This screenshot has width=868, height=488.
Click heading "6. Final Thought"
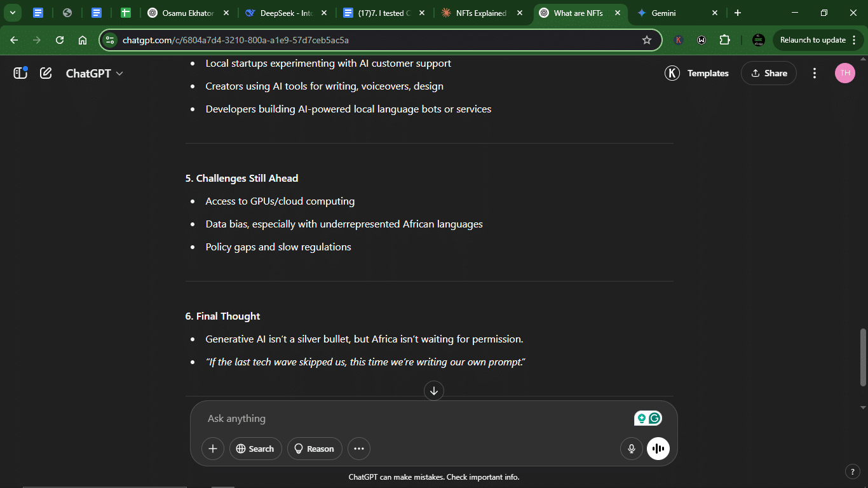pos(223,316)
